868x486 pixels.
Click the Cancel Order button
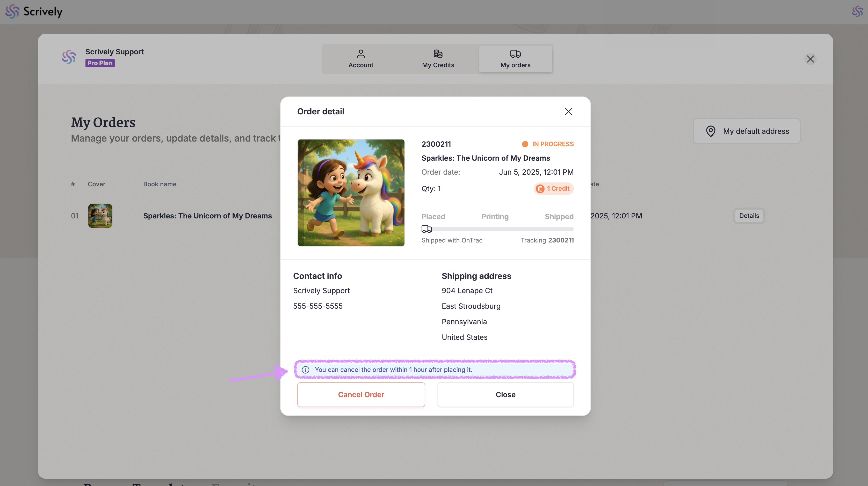coord(361,394)
